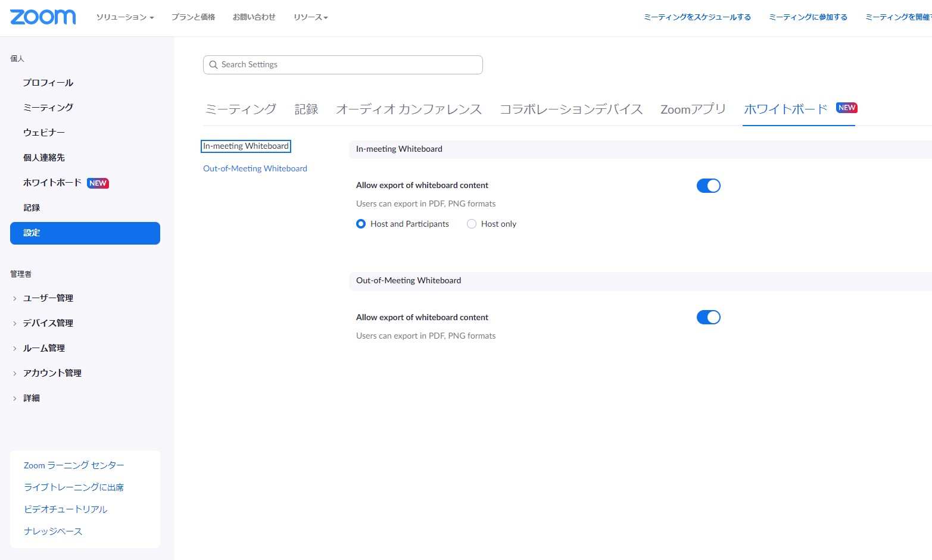Click the NEW badge next to ホワイトボード tab
This screenshot has width=932, height=560.
[x=846, y=108]
